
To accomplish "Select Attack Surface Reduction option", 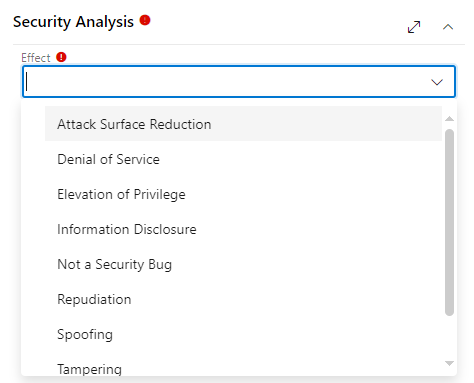I will click(243, 124).
